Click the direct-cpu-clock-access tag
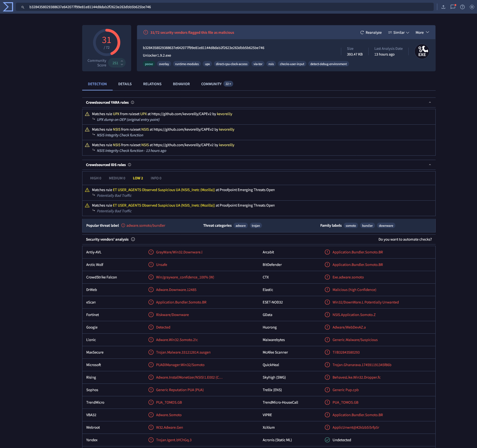The height and width of the screenshot is (448, 477). pos(232,64)
